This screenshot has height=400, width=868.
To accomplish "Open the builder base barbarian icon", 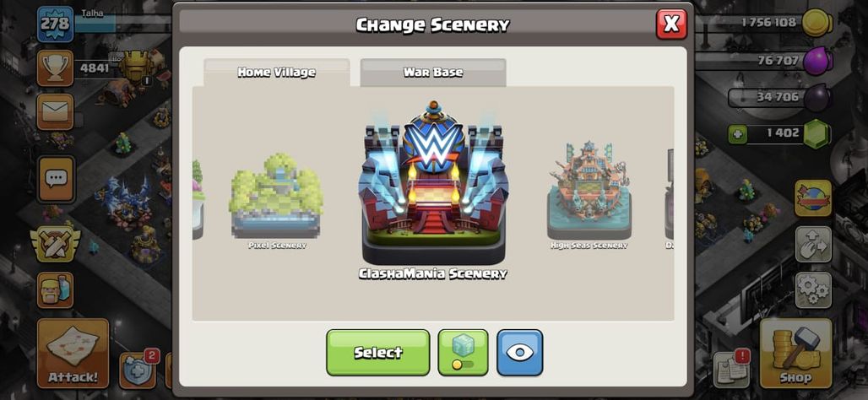I will [56, 290].
